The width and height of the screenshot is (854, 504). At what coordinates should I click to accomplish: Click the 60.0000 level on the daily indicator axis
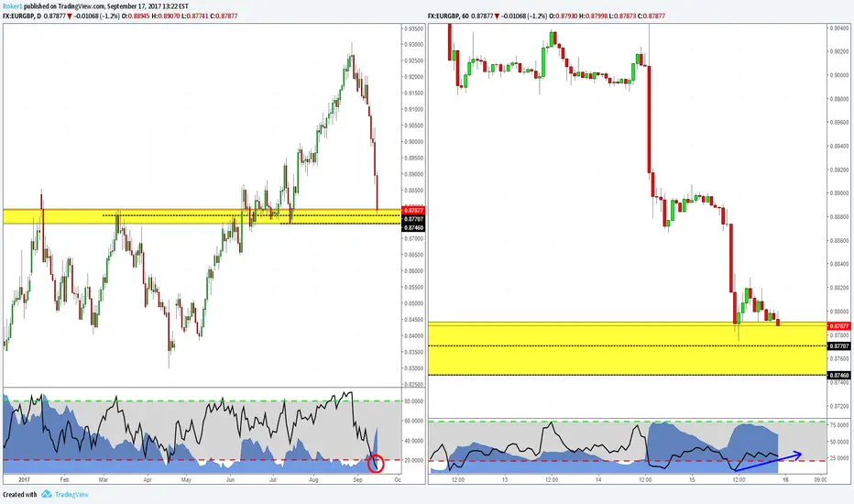point(414,422)
